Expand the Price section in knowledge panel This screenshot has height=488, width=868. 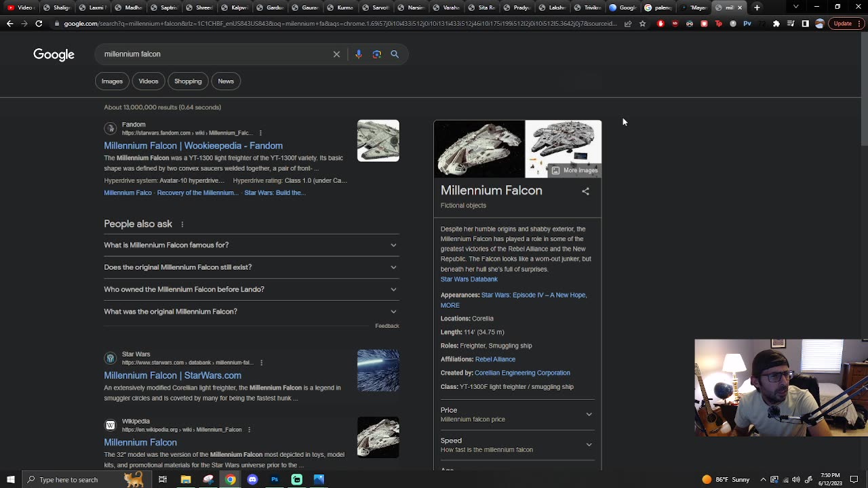coord(517,414)
